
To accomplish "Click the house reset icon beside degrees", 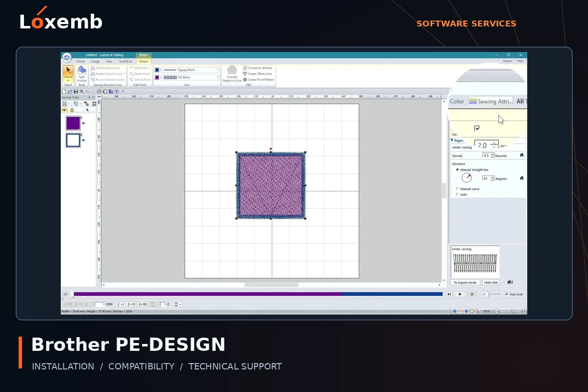I will point(521,178).
